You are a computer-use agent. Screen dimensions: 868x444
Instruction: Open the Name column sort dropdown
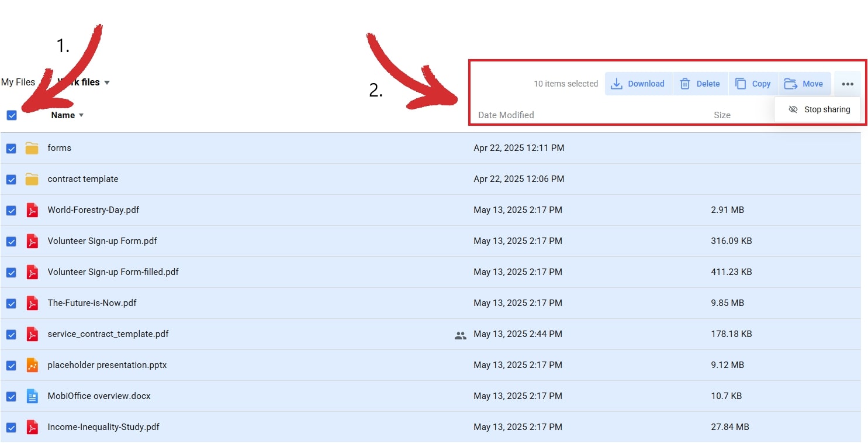point(81,115)
